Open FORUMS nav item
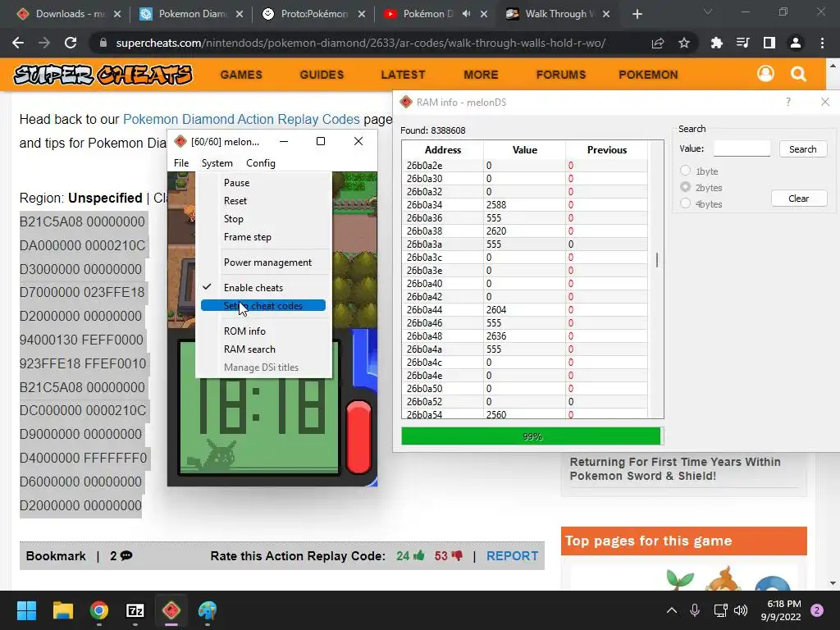Image resolution: width=840 pixels, height=630 pixels. 561,75
